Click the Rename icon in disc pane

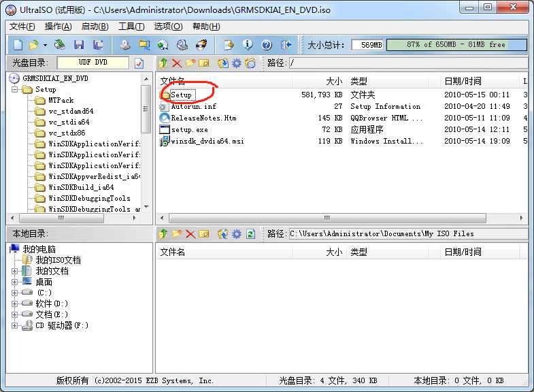(x=203, y=63)
